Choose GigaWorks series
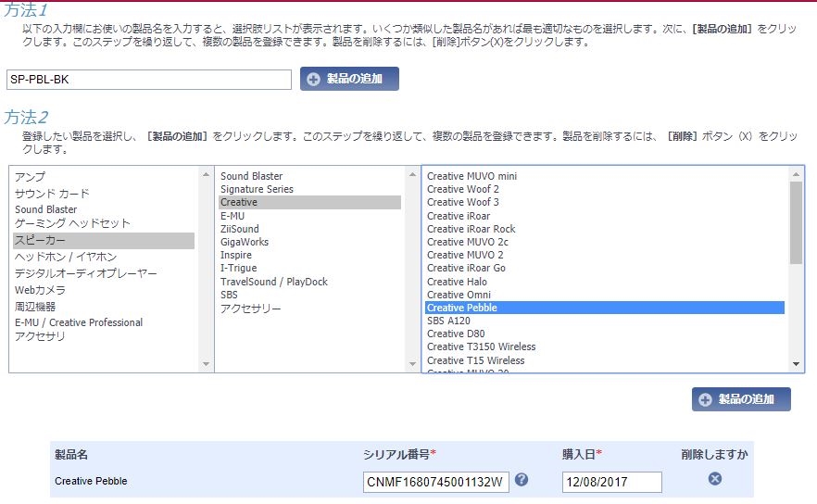This screenshot has height=504, width=817. (245, 242)
